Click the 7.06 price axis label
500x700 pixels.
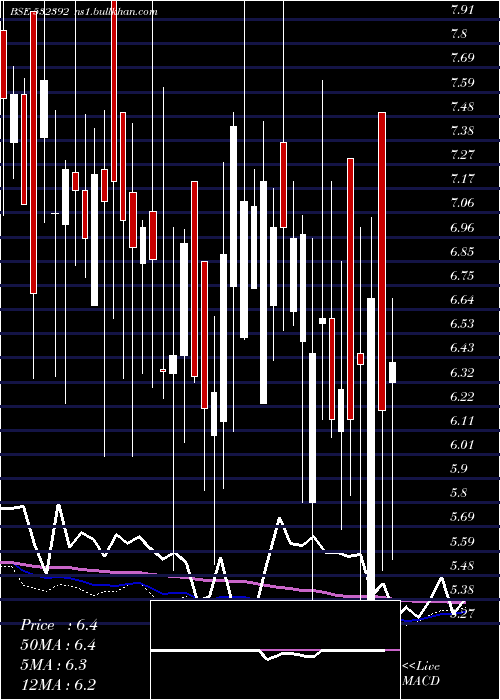[x=462, y=204]
